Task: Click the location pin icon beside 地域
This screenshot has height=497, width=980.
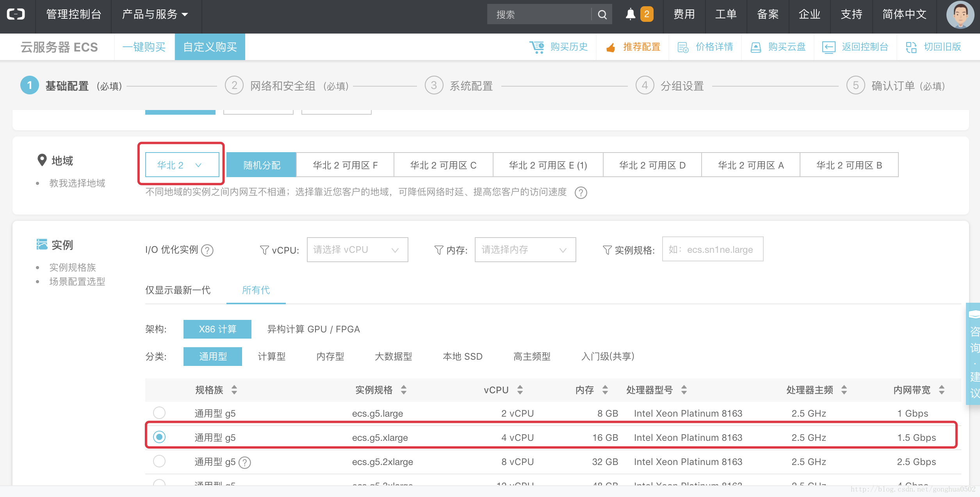Action: 42,160
